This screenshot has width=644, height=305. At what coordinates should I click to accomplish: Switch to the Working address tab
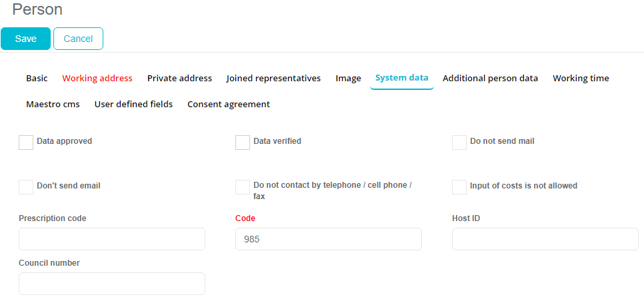click(97, 78)
